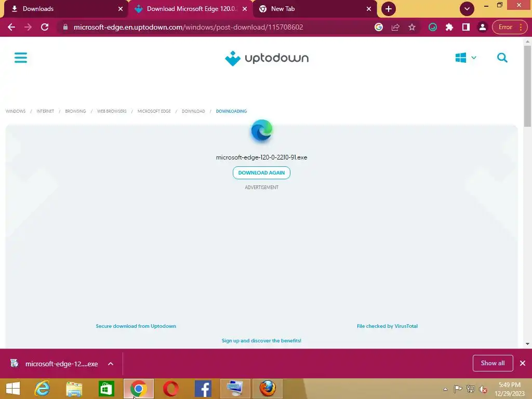This screenshot has width=532, height=399.
Task: View site security lock info
Action: tap(65, 27)
